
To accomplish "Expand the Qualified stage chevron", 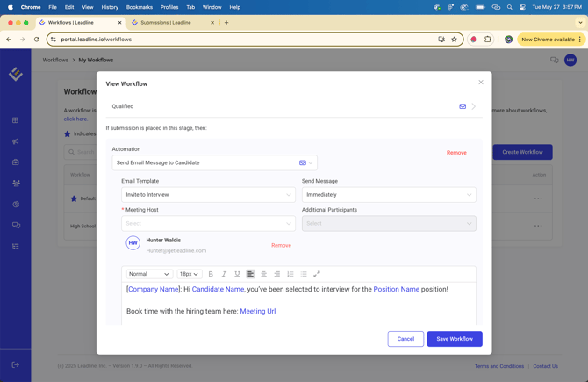I will [474, 106].
